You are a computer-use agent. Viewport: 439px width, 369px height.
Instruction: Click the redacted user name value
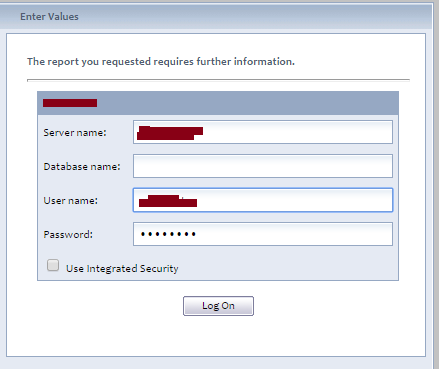coord(168,201)
